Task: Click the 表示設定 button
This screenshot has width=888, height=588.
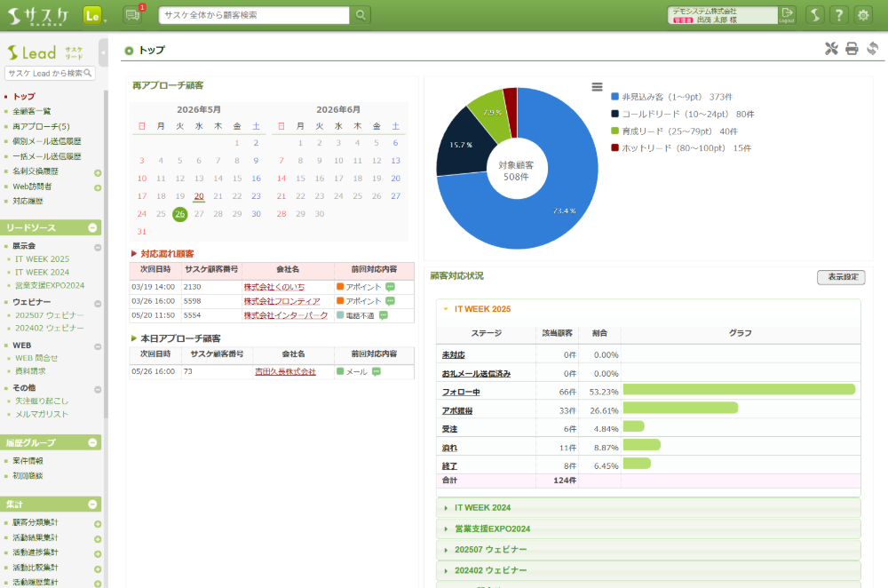Action: coord(841,277)
